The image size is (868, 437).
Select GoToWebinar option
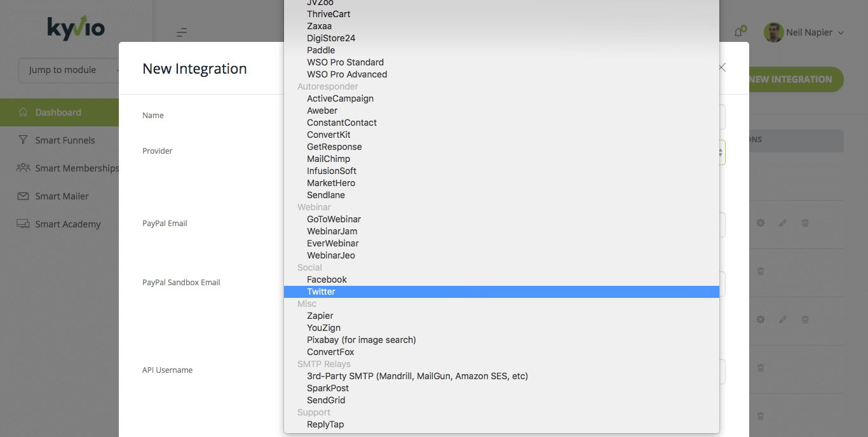point(501,219)
